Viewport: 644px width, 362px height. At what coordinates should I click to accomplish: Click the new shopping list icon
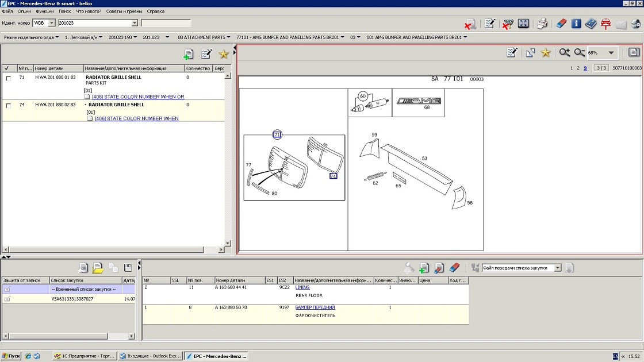pyautogui.click(x=83, y=268)
